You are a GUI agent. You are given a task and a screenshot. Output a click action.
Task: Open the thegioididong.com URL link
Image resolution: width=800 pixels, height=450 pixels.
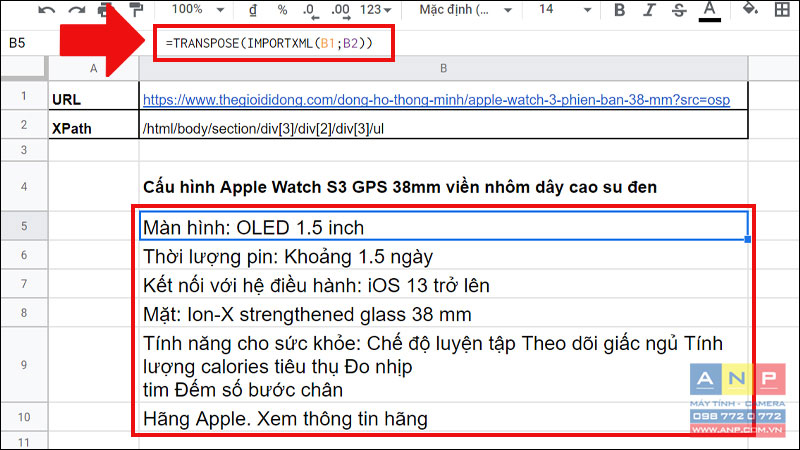click(436, 99)
